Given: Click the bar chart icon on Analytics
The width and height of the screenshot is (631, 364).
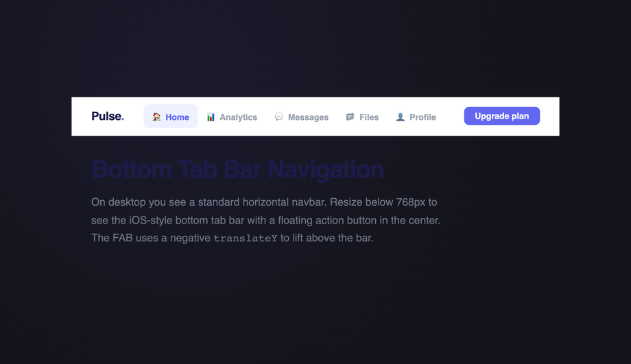Looking at the screenshot, I should 211,117.
